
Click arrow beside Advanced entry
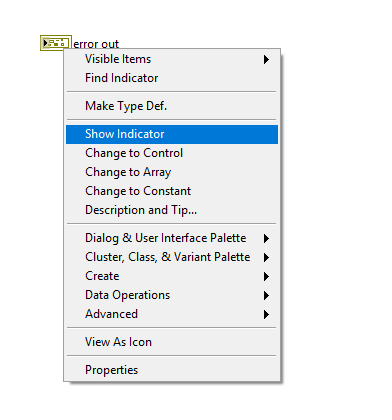point(266,315)
